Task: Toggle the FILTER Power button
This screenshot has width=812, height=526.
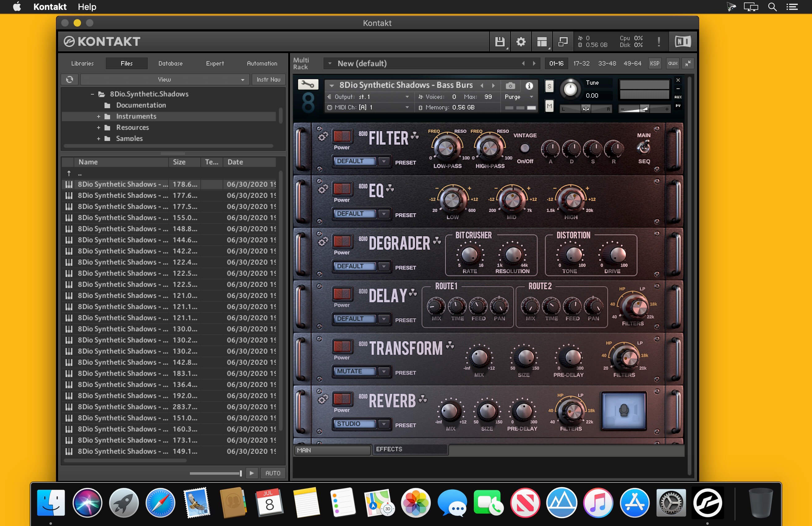Action: (342, 136)
